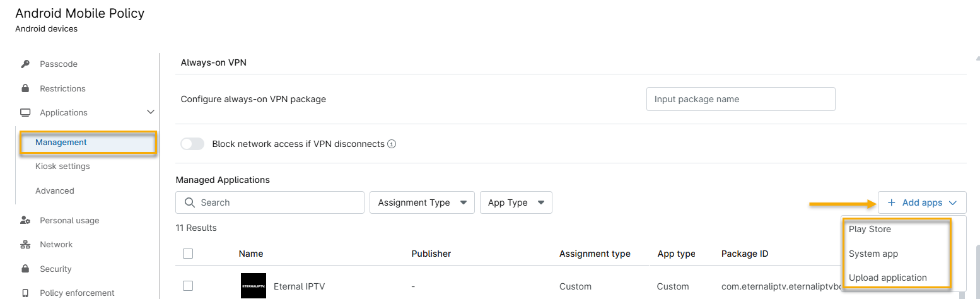
Task: Select Upload application menu option
Action: (x=887, y=278)
